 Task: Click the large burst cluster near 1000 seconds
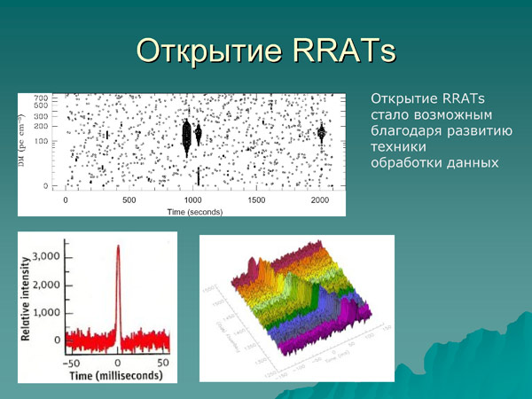pos(187,137)
